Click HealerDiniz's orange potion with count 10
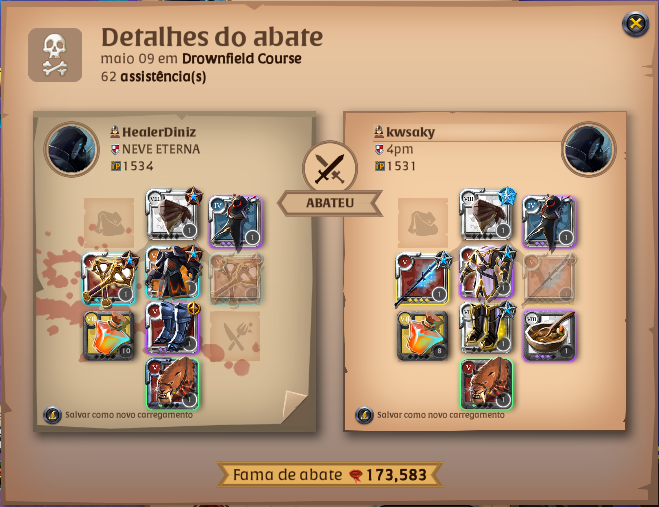659x507 pixels. tap(109, 336)
